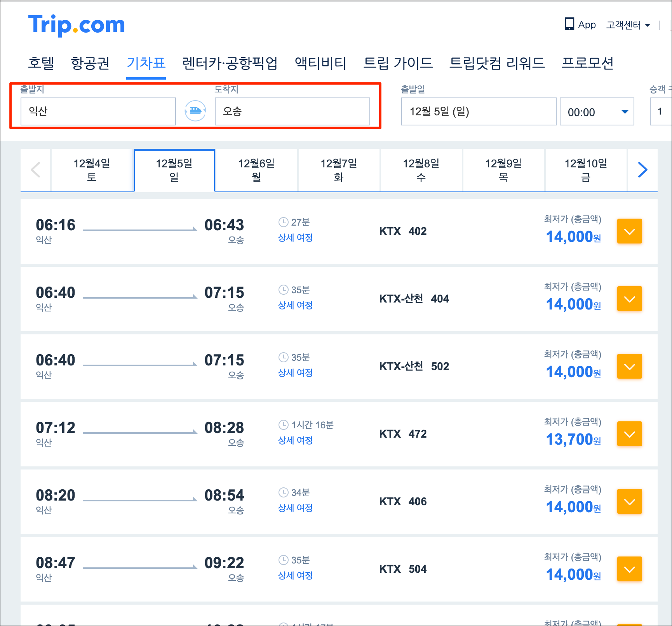Expand fares for KTX 406 train
Screen dimensions: 672x626
click(629, 502)
